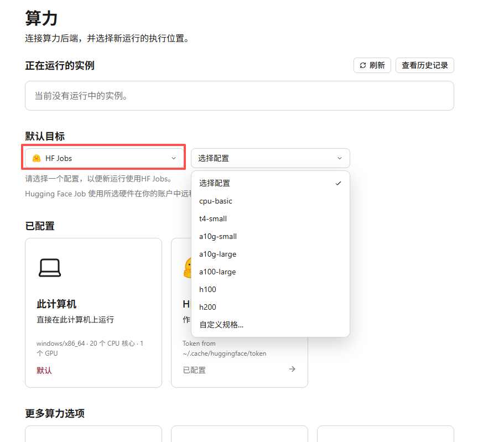Click the laptop icon on 此计算机 card
Screen dimensions: 504x442
pyautogui.click(x=50, y=267)
